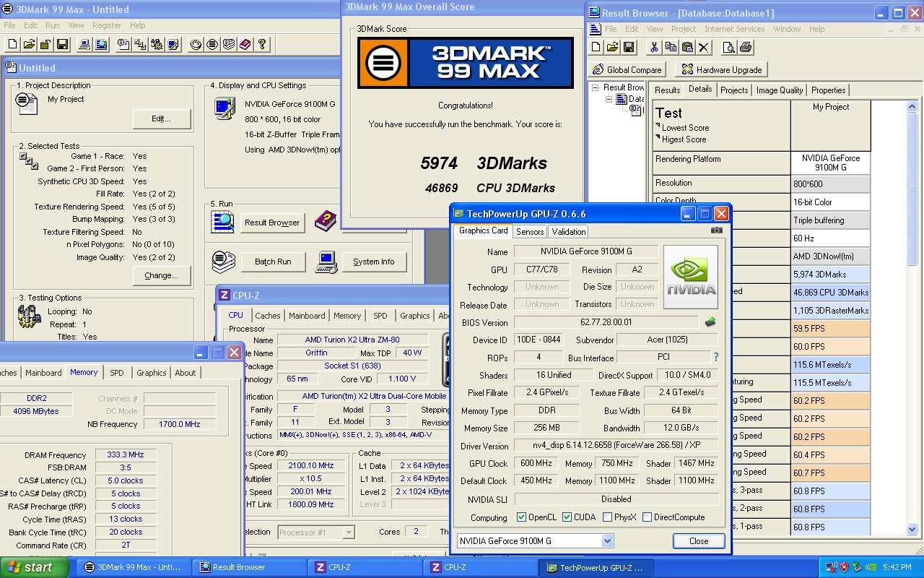Click Batch Run button
Image resolution: width=924 pixels, height=578 pixels.
coord(272,262)
